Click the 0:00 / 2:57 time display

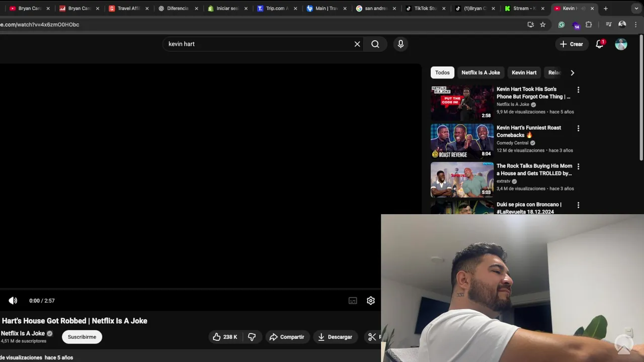(x=42, y=301)
